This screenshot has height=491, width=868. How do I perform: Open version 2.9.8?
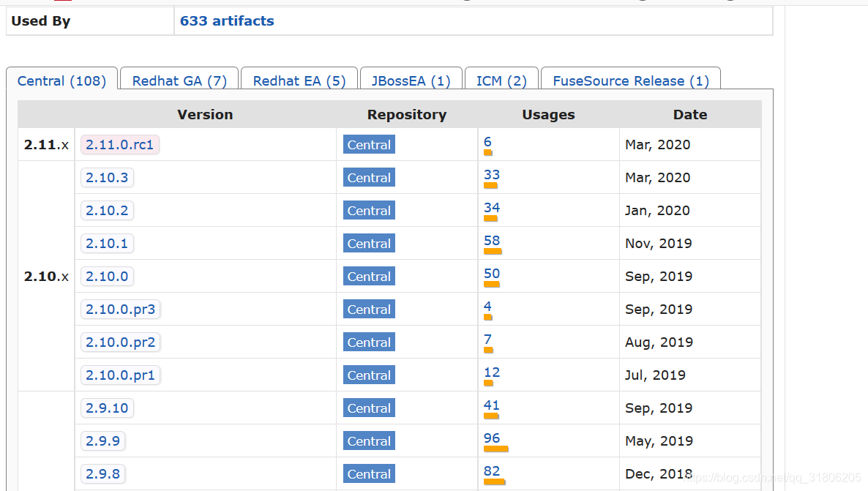[103, 474]
